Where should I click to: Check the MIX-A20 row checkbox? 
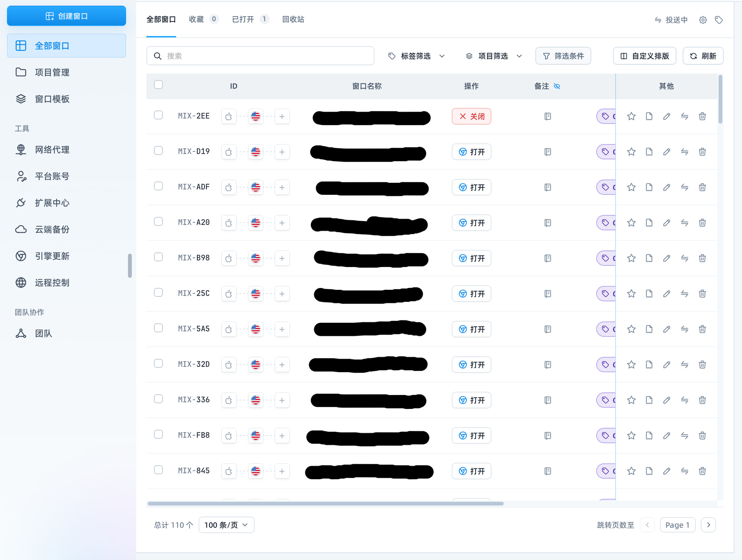click(x=158, y=221)
